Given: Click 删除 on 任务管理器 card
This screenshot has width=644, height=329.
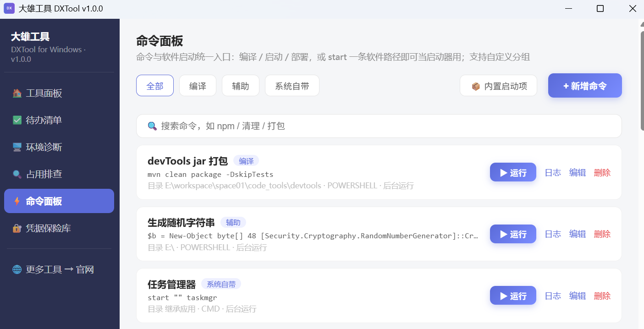Looking at the screenshot, I should (x=602, y=296).
